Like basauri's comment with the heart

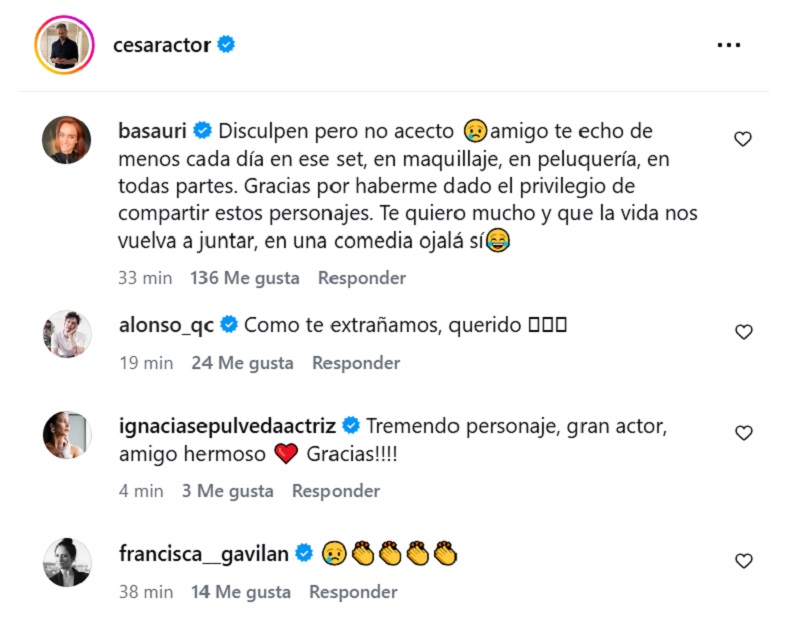coord(743,139)
